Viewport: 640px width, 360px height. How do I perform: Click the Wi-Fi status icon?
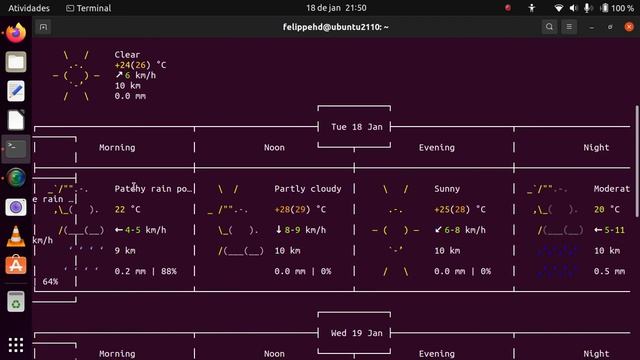[558, 8]
